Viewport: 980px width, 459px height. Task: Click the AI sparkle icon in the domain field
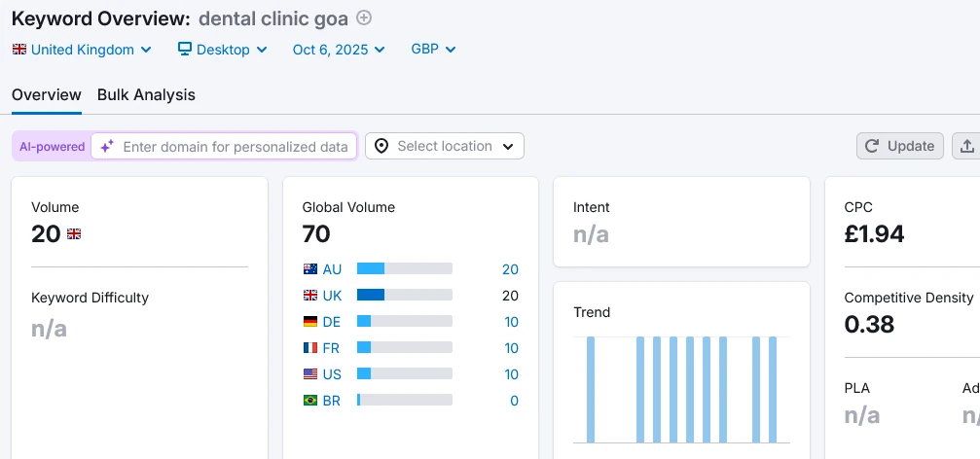click(x=107, y=146)
